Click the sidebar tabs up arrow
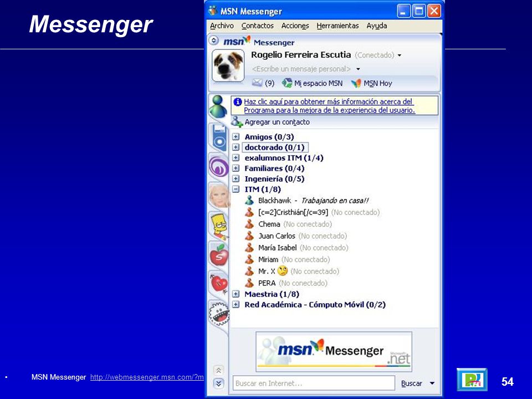This screenshot has height=399, width=532. pos(218,370)
